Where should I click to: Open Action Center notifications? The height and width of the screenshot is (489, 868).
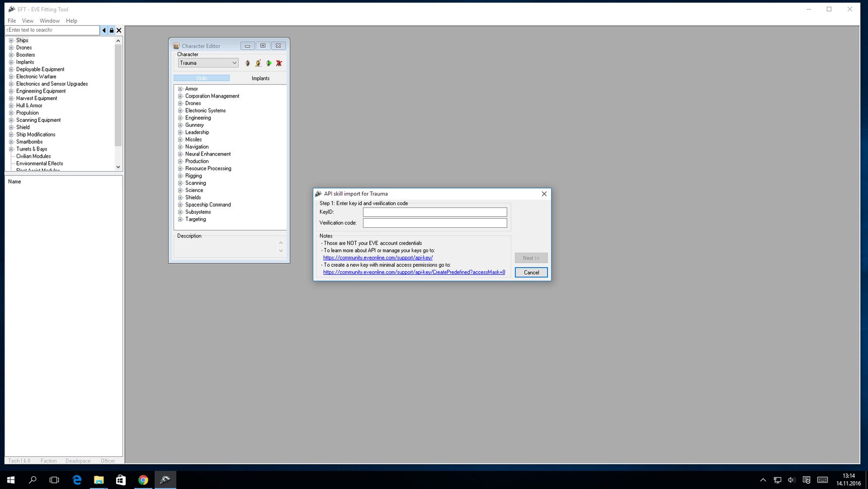806,480
